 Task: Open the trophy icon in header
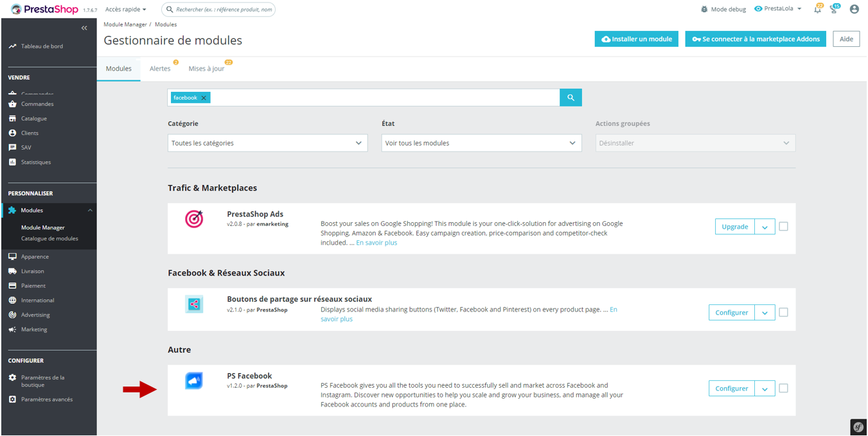[834, 10]
